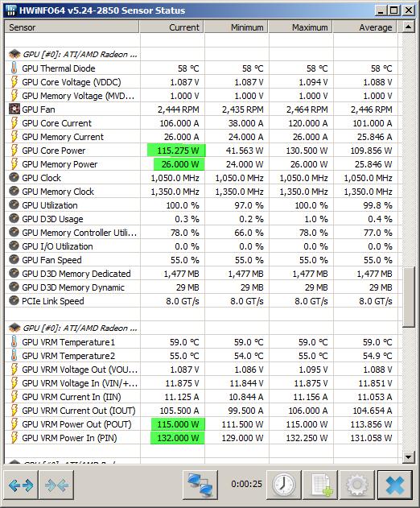
Task: Minimize the Sensor Status window
Action: 381,10
